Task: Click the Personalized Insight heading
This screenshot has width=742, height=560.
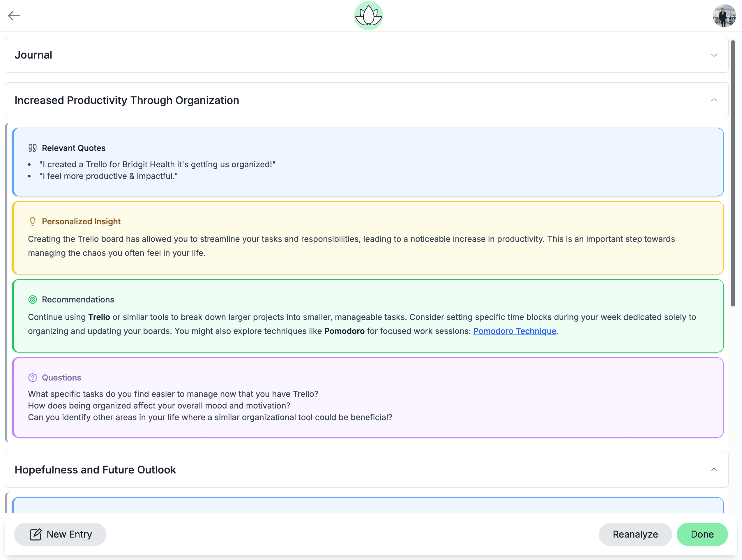Action: (x=81, y=221)
